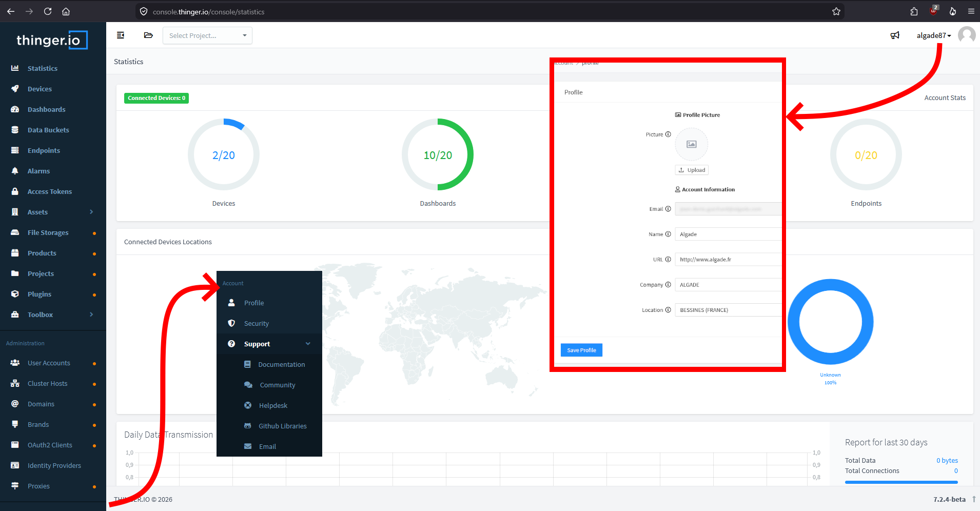
Task: Click the 10/20 Dashboards gauge
Action: [438, 155]
